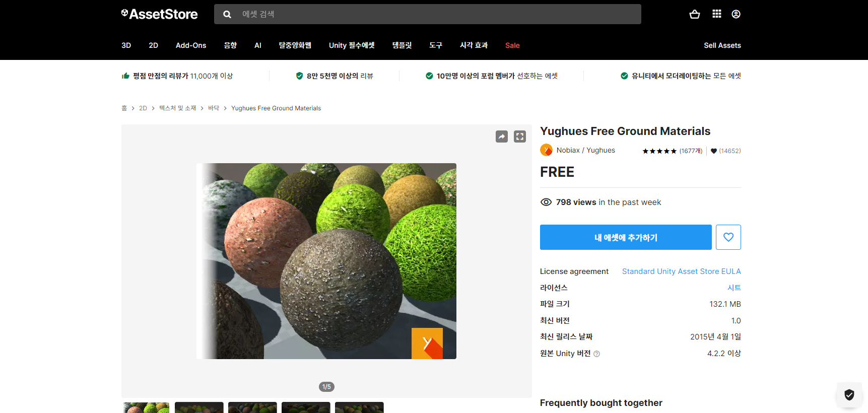Click the FREE price text

pyautogui.click(x=557, y=172)
